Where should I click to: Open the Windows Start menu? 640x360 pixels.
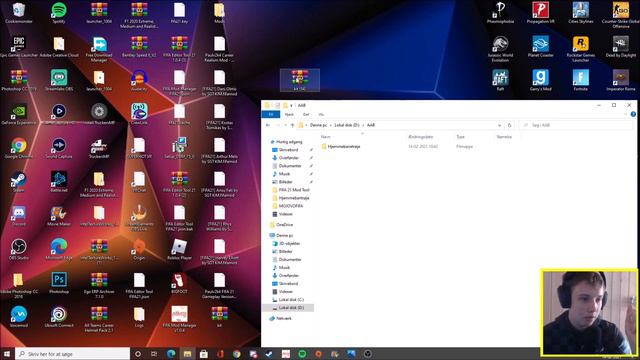click(x=7, y=354)
